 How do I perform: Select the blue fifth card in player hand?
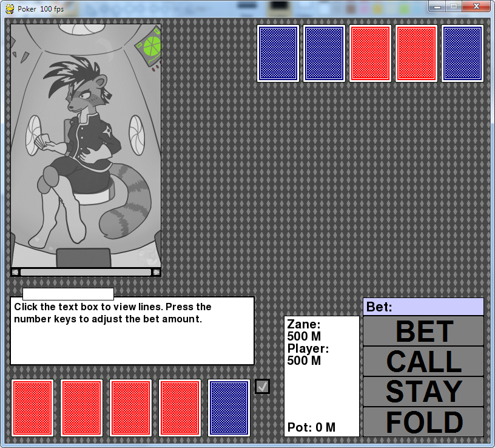pyautogui.click(x=229, y=408)
